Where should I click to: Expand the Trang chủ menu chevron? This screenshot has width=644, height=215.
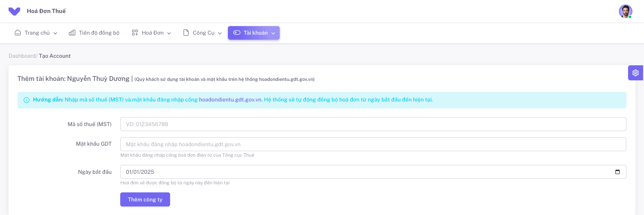coord(55,33)
